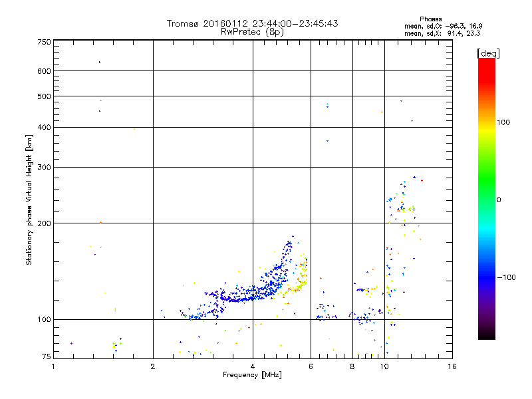The image size is (532, 399).
Task: Click the x-axis tick label '2'
Action: coord(153,366)
